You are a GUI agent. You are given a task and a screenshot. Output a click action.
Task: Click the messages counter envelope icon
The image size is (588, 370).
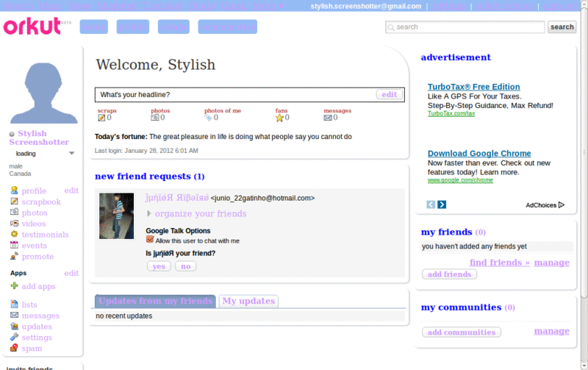pos(328,118)
